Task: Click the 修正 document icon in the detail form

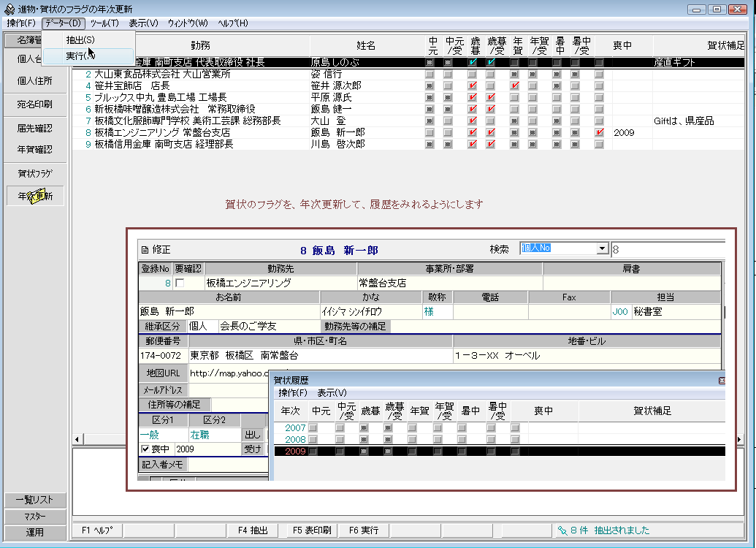Action: tap(145, 250)
